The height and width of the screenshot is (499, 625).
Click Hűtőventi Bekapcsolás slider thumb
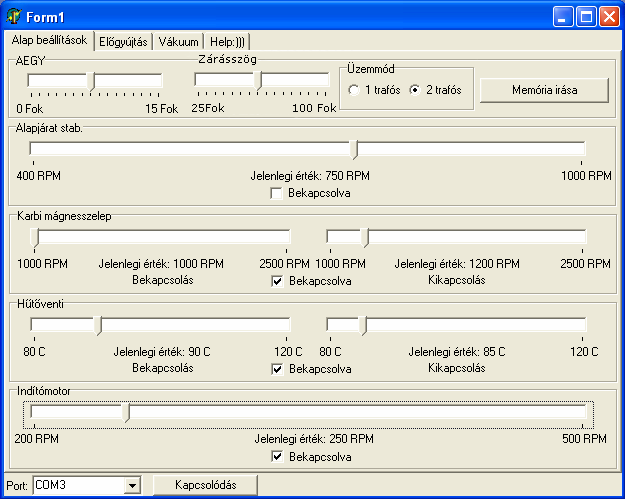click(98, 326)
